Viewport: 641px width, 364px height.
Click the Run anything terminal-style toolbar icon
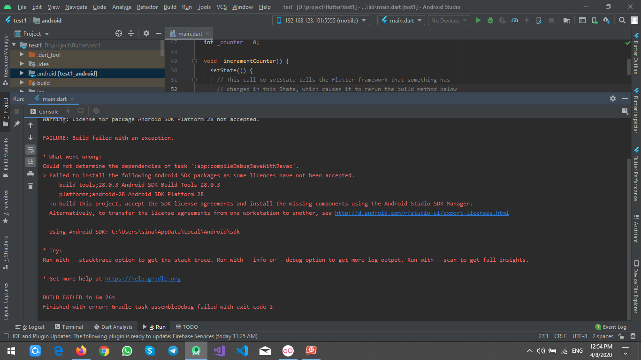(x=582, y=20)
